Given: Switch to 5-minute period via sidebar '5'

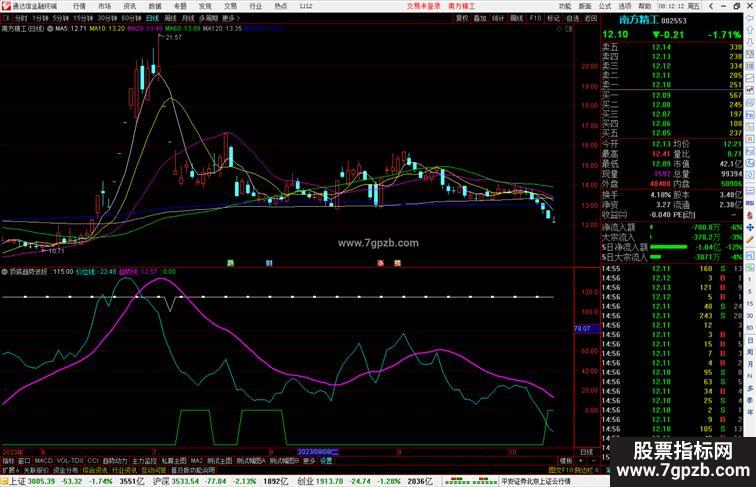Looking at the screenshot, I should click(x=750, y=292).
